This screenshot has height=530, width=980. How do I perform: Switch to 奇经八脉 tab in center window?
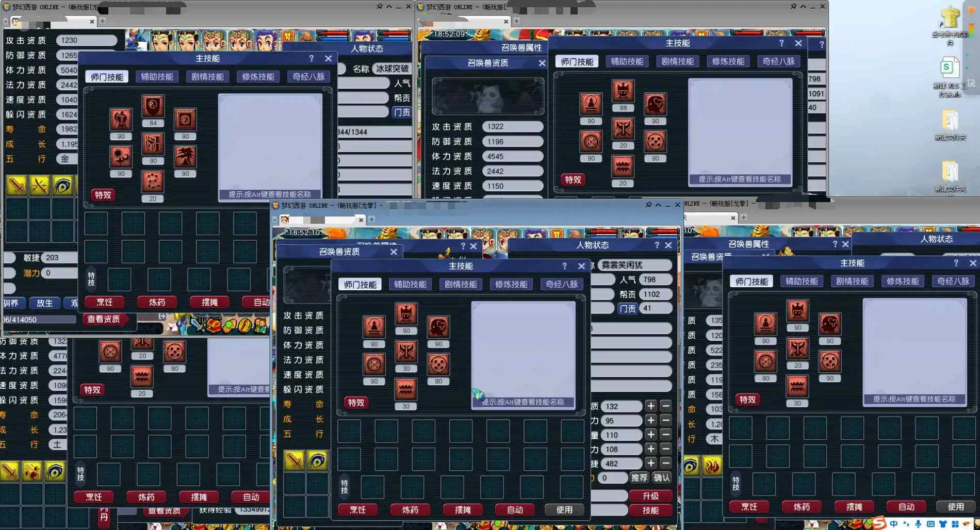pos(562,284)
